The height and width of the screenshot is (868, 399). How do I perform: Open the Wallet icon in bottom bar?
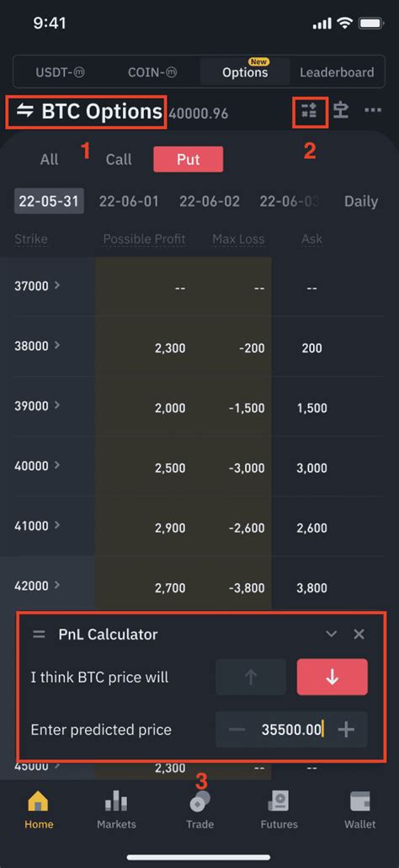click(x=359, y=809)
